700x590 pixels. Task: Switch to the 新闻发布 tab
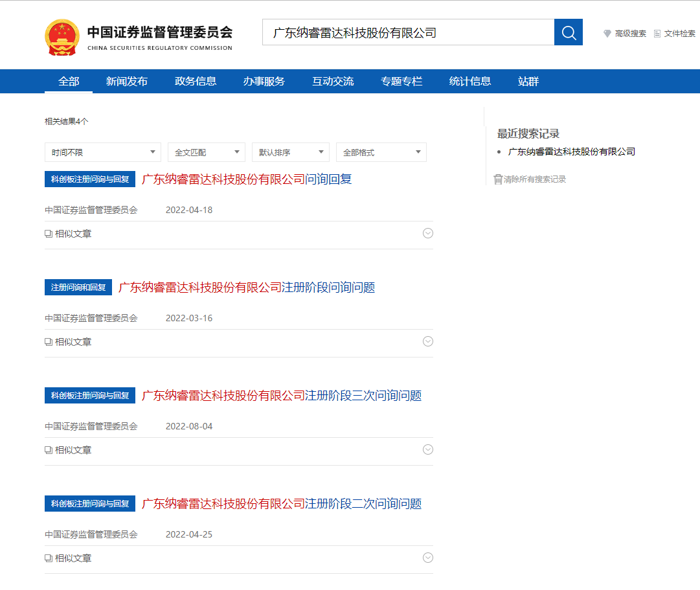click(127, 82)
